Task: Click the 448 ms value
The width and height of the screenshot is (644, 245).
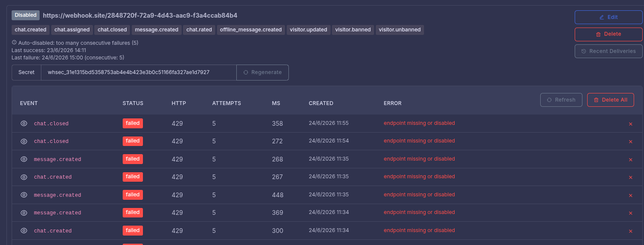Action: coord(278,195)
